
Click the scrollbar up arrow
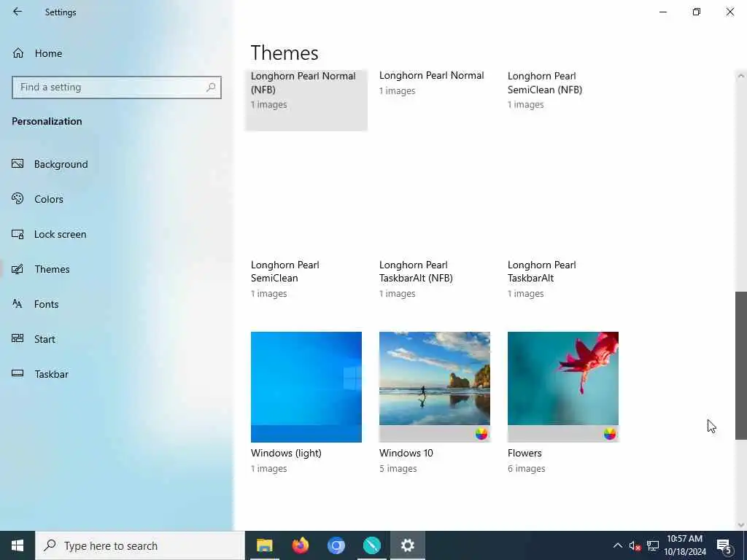pos(741,76)
